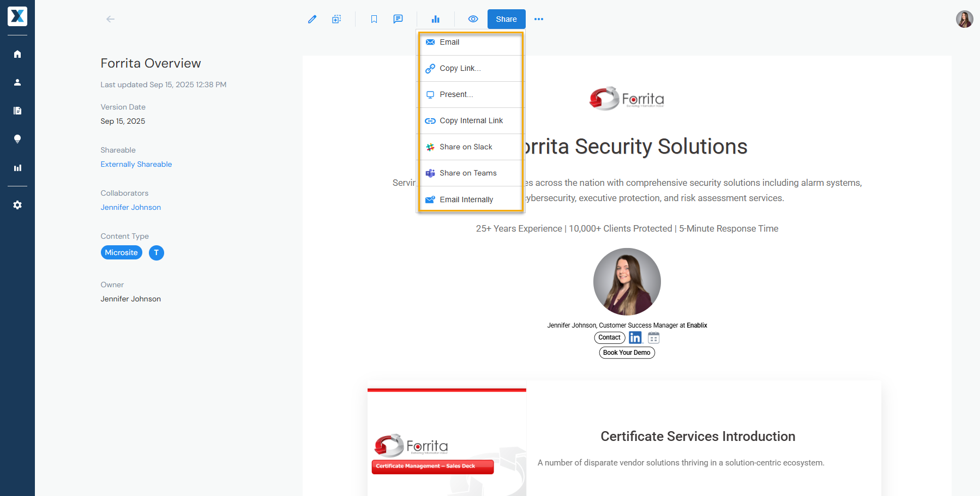
Task: Open the people icon in sidebar
Action: (x=17, y=82)
